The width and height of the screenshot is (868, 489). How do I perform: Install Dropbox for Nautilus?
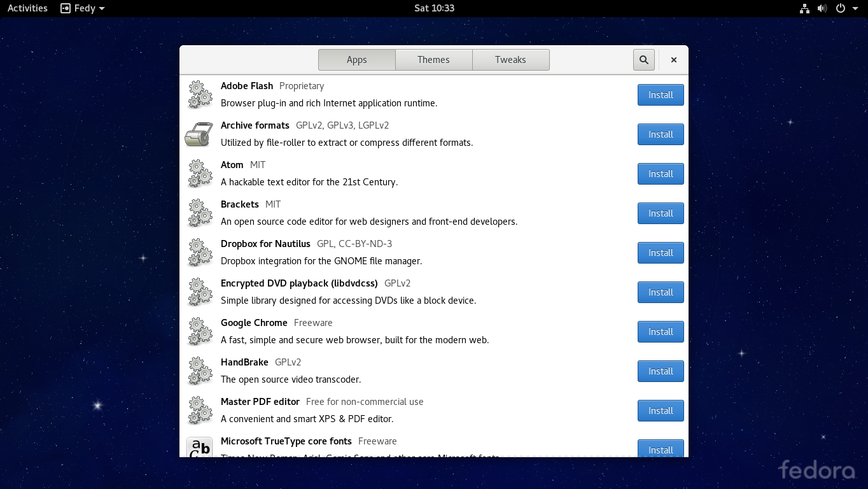click(661, 253)
